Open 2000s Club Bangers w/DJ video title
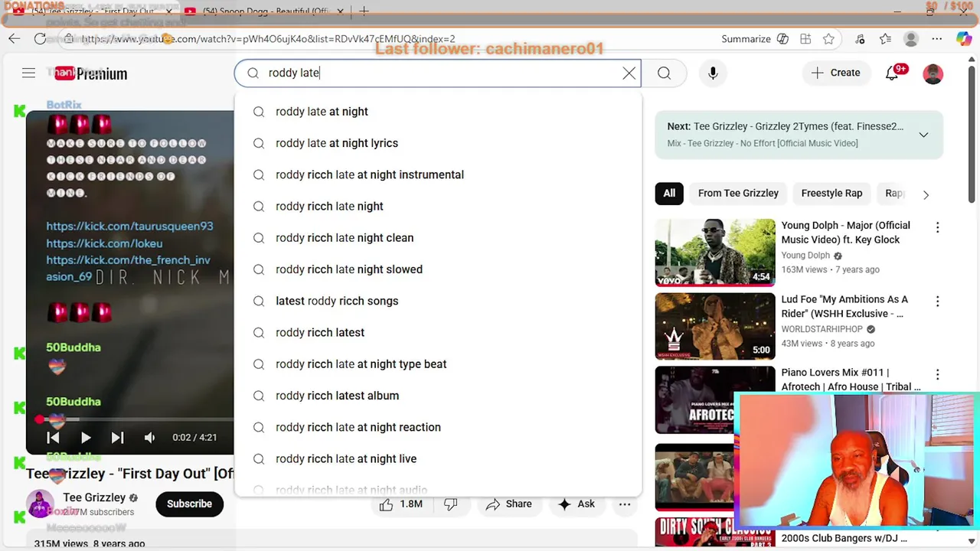 tap(844, 539)
